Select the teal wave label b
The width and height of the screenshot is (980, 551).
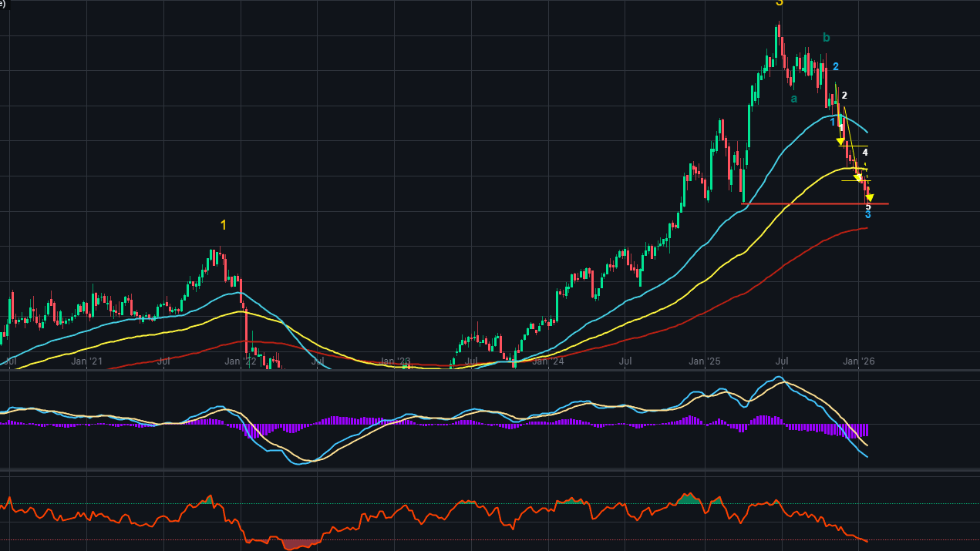click(827, 38)
